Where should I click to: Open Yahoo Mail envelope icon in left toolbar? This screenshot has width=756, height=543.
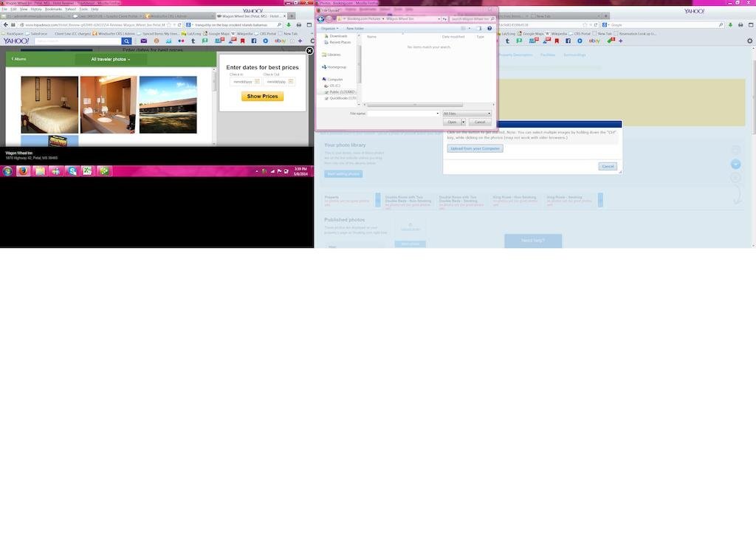pos(143,41)
